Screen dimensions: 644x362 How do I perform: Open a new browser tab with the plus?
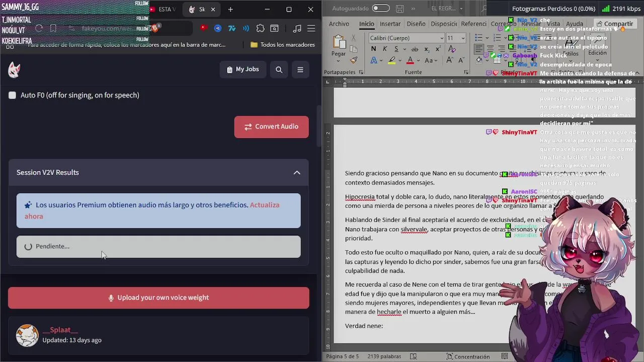click(x=230, y=9)
